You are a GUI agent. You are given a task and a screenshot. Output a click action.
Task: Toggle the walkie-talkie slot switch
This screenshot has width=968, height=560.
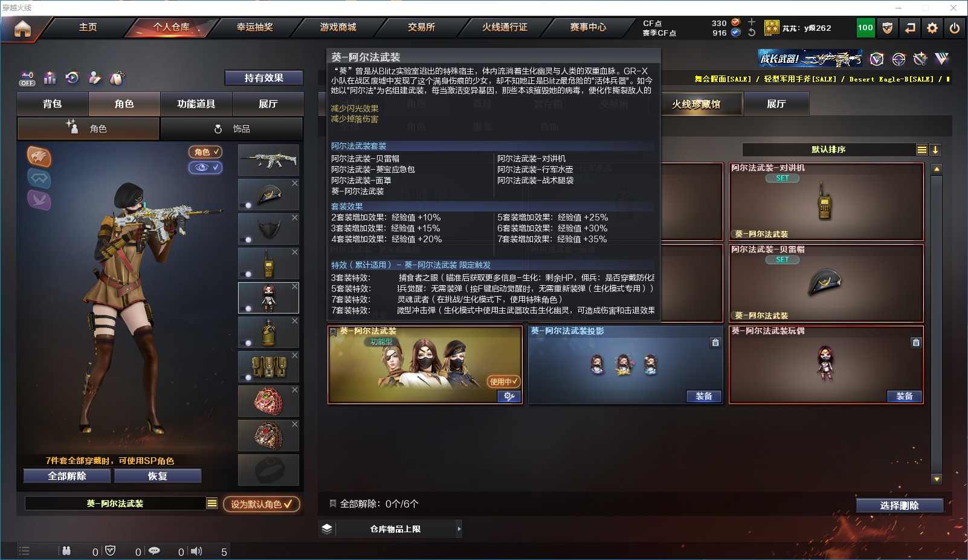click(x=247, y=274)
